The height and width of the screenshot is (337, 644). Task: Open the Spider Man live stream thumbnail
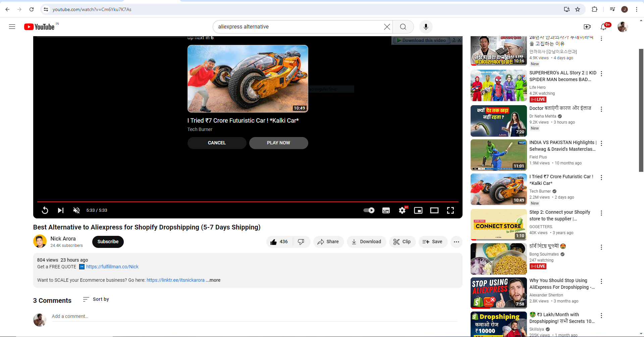tap(499, 85)
